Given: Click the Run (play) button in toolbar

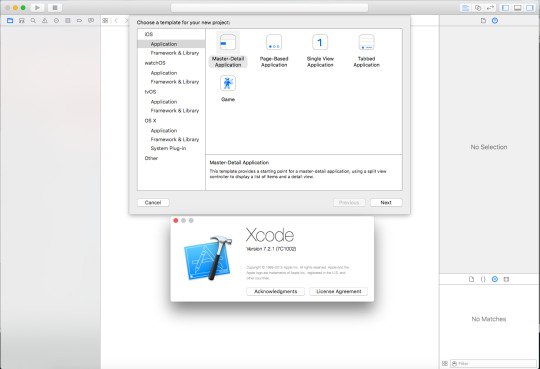Looking at the screenshot, I should pyautogui.click(x=37, y=7).
